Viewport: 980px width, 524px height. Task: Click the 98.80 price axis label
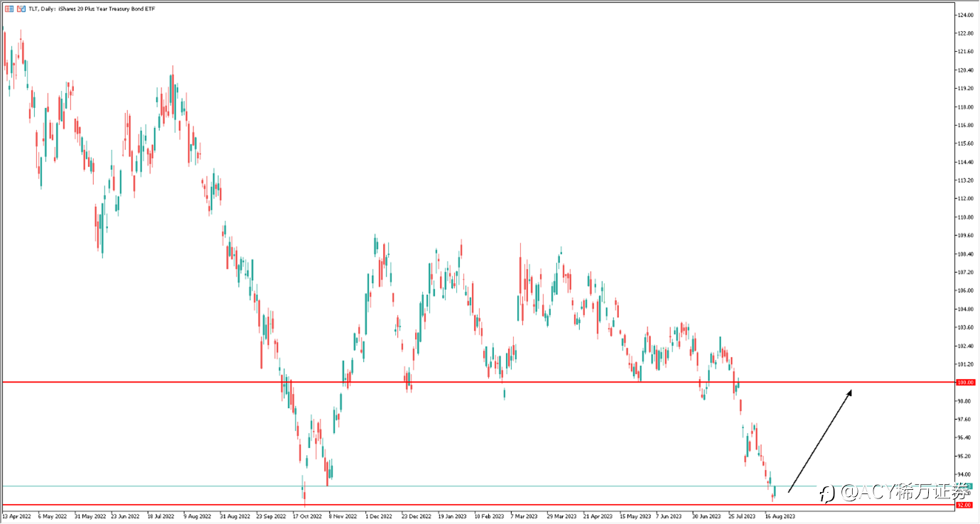(x=964, y=401)
